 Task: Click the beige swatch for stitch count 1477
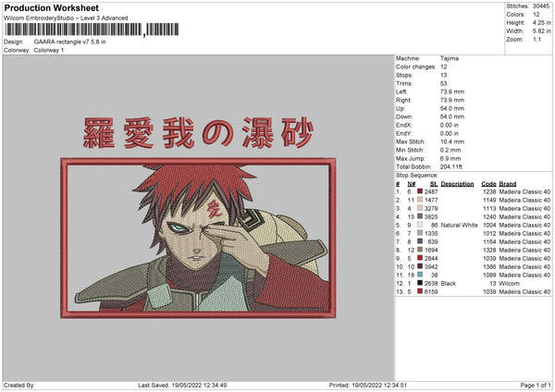pyautogui.click(x=420, y=200)
